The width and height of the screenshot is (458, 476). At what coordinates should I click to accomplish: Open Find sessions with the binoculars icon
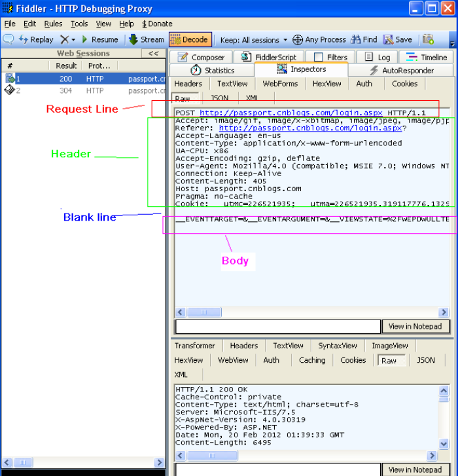click(x=356, y=39)
